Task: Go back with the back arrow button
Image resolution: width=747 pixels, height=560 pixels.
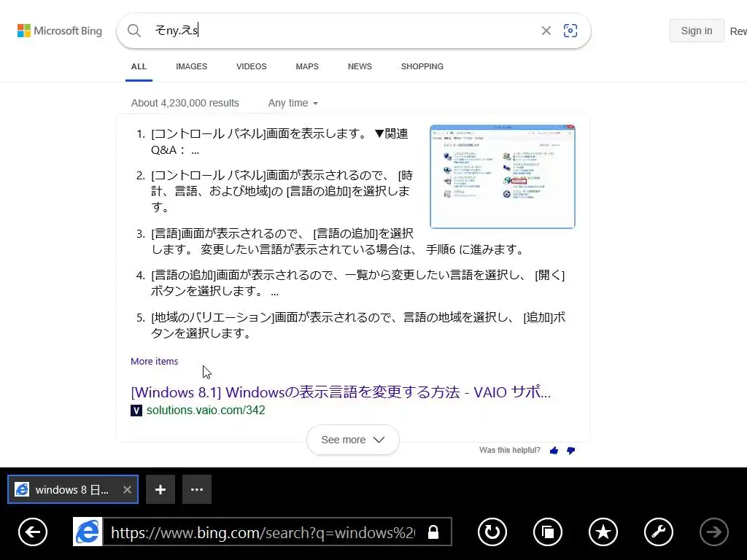Action: [x=33, y=532]
